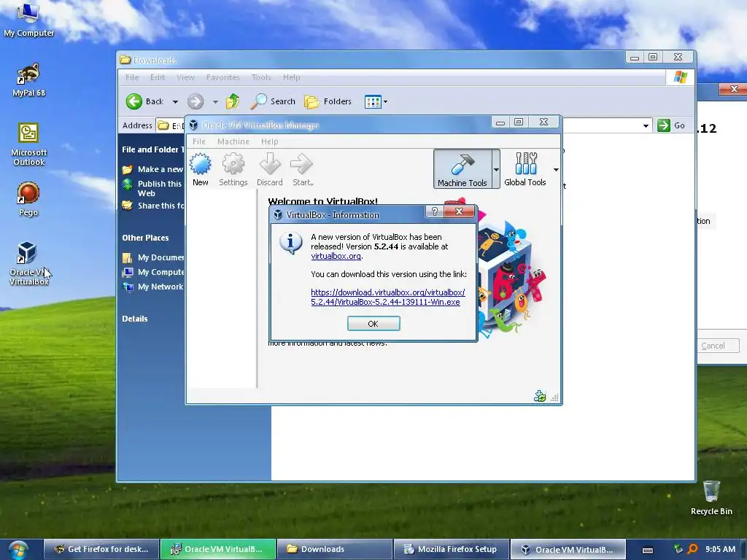
Task: Expand the Global Tools dropdown arrow
Action: tap(556, 170)
